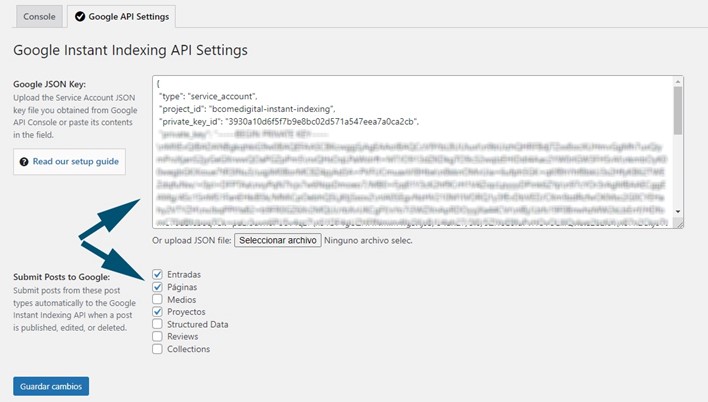The image size is (708, 402).
Task: Click the "Google JSON Key:" label
Action: coord(49,84)
